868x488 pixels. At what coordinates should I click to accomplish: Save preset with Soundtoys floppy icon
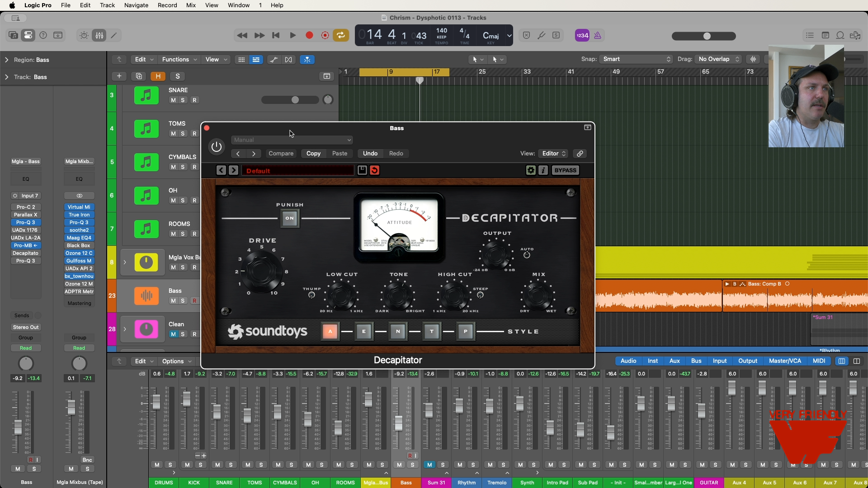pos(362,170)
